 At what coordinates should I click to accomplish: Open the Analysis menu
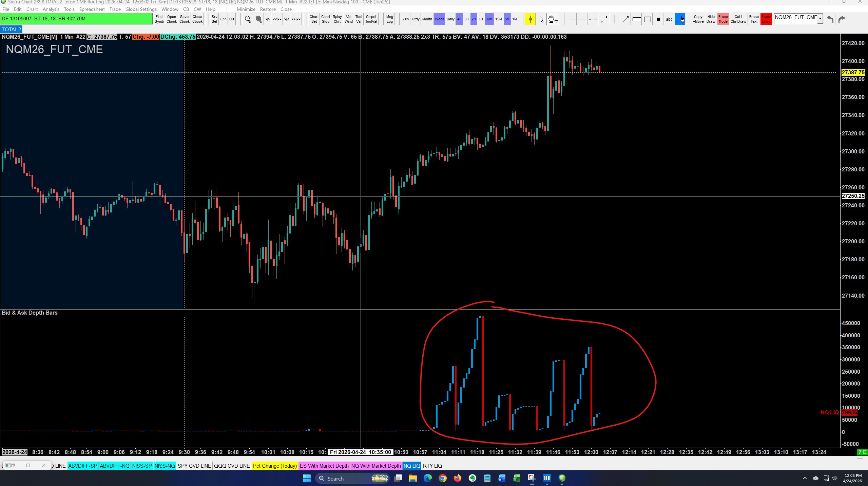coord(51,9)
